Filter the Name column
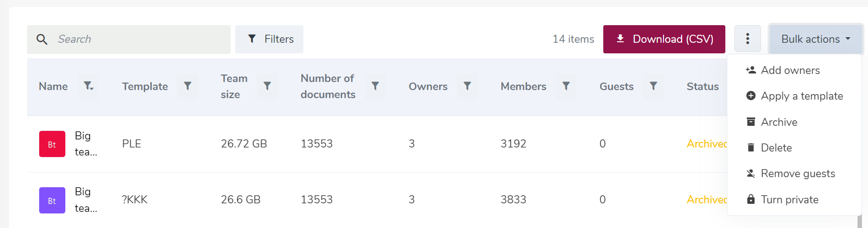This screenshot has width=868, height=228. [x=88, y=86]
